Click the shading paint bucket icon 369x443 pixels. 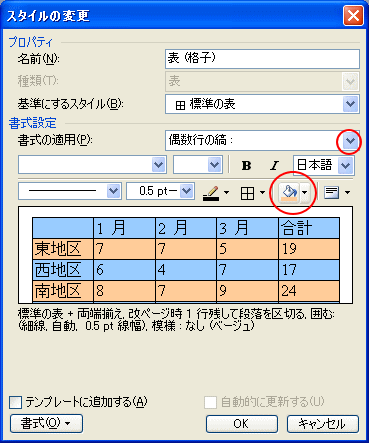point(289,192)
